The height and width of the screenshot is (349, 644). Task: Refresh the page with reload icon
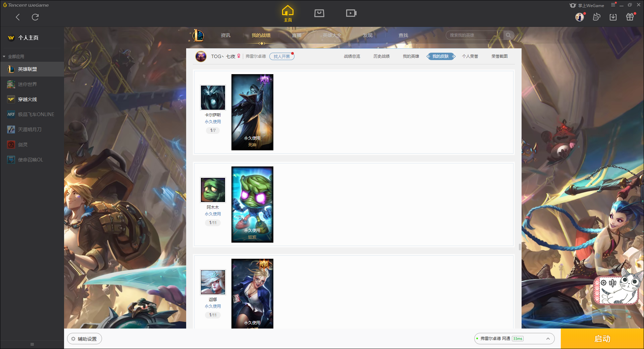click(x=35, y=17)
